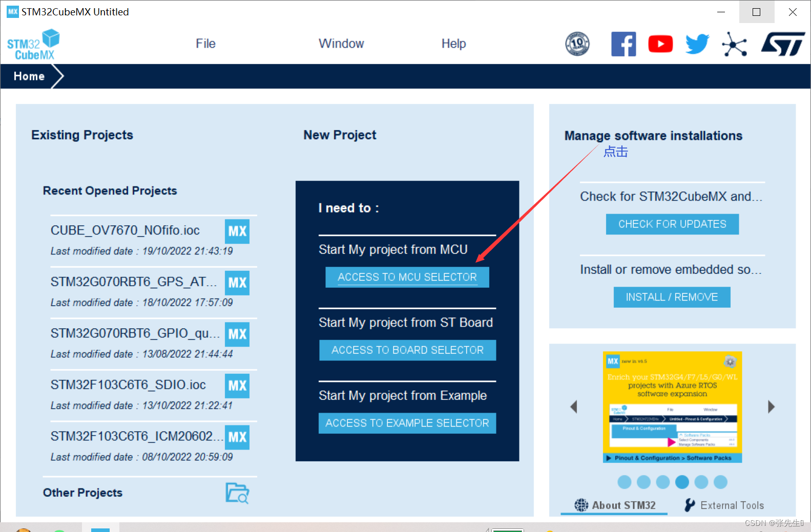The image size is (811, 532).
Task: Click 'Last modified date : 08/10/2022 20:59:09'
Action: [x=141, y=457]
